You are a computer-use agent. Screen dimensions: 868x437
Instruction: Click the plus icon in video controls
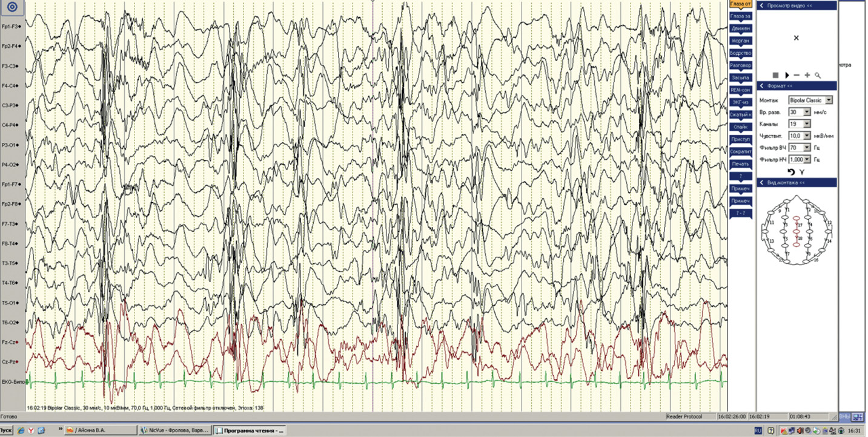(x=807, y=75)
